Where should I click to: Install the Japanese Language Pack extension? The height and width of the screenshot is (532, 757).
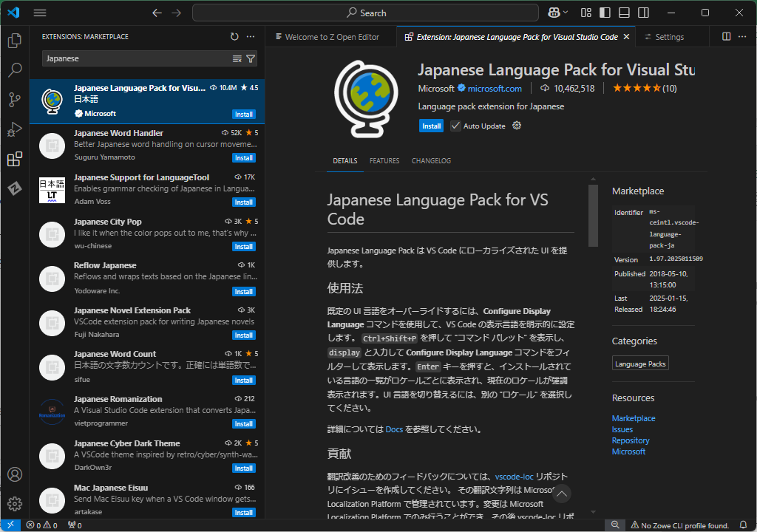pyautogui.click(x=431, y=126)
